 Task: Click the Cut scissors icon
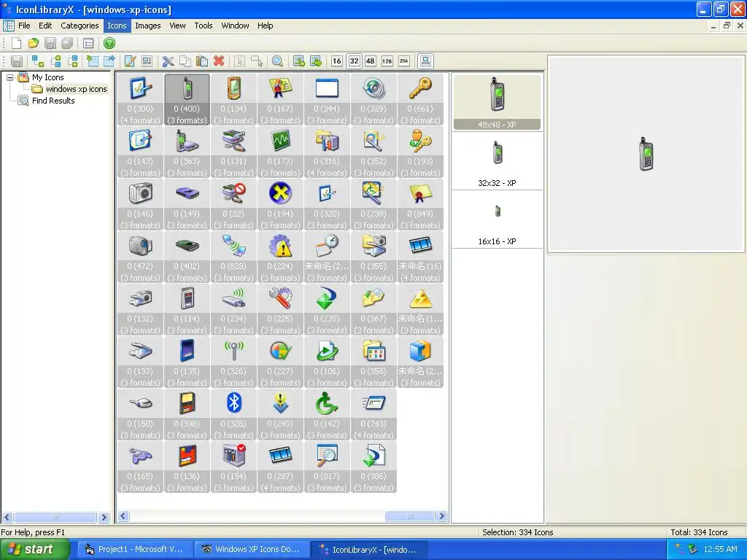click(x=168, y=61)
